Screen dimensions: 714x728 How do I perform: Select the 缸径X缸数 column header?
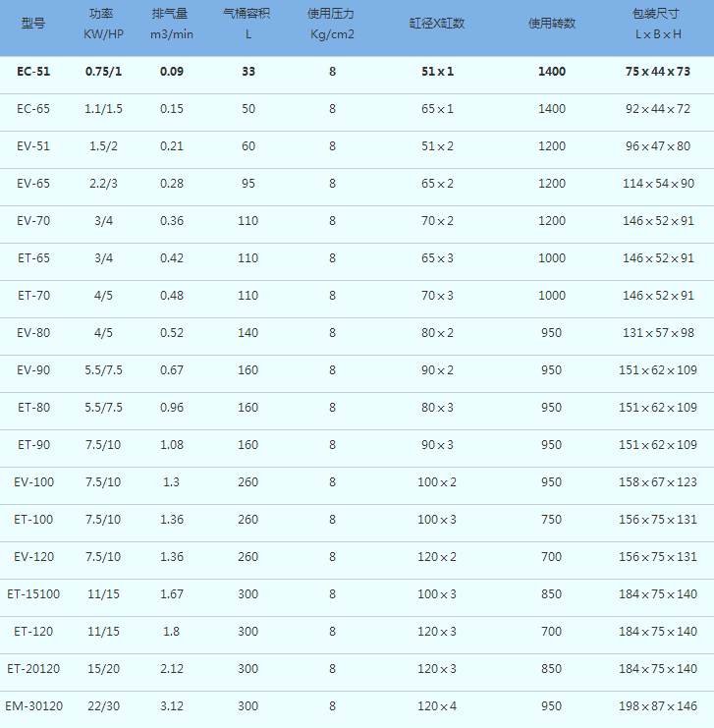(437, 23)
